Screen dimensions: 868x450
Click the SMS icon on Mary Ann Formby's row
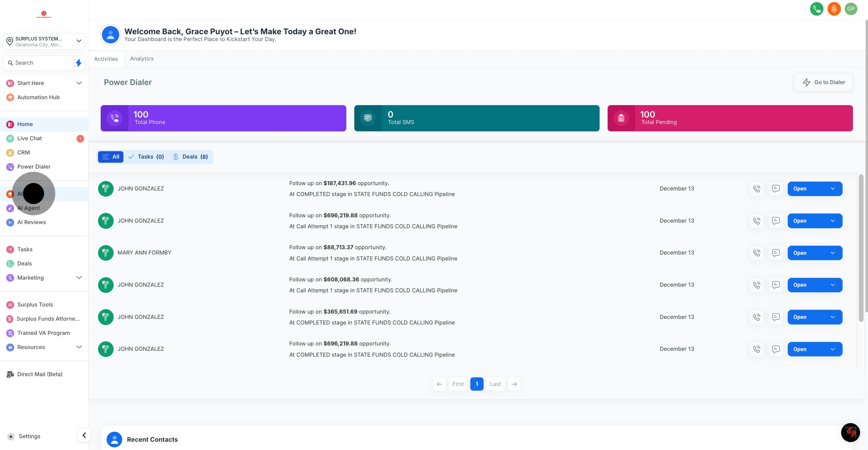[x=776, y=253]
